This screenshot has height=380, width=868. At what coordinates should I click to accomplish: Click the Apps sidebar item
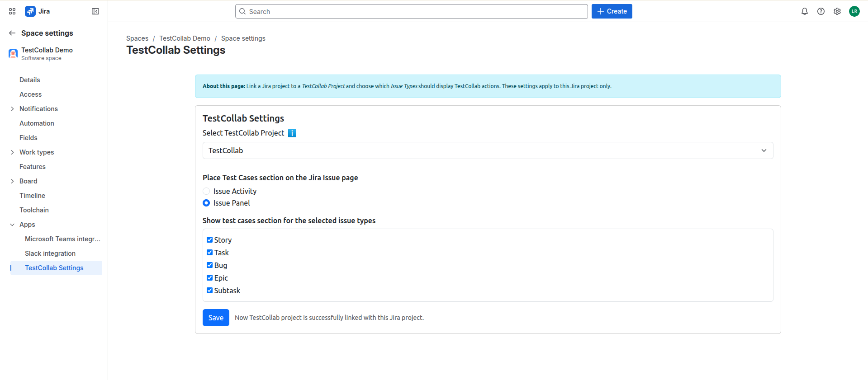click(27, 225)
